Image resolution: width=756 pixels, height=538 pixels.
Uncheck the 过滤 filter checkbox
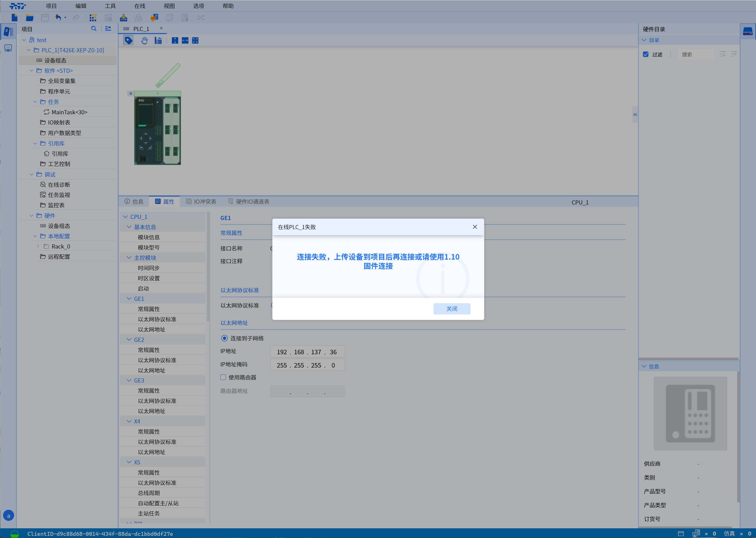(x=645, y=54)
